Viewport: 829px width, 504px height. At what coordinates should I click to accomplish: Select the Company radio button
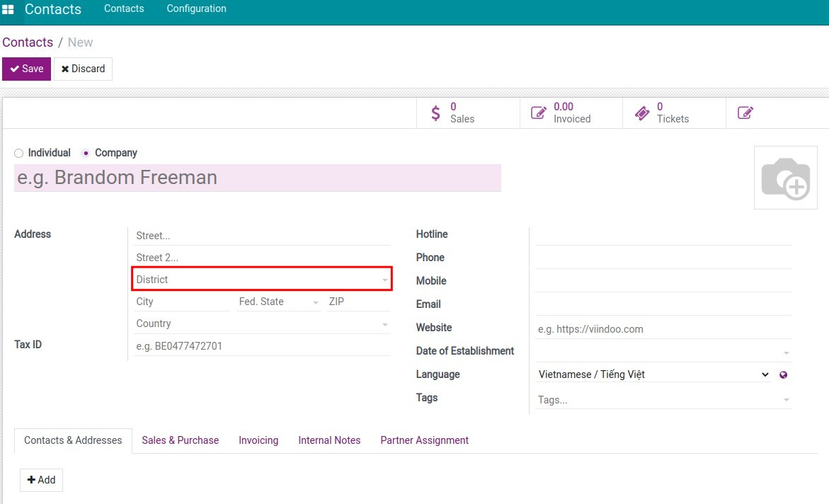pyautogui.click(x=86, y=153)
